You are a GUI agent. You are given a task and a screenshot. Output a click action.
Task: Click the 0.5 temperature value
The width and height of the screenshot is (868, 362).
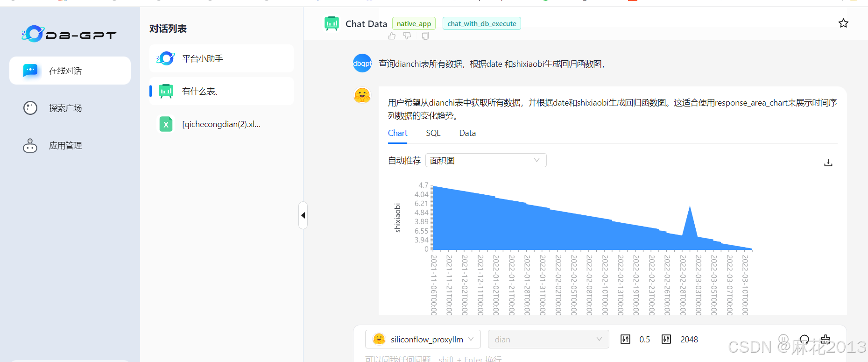tap(644, 340)
